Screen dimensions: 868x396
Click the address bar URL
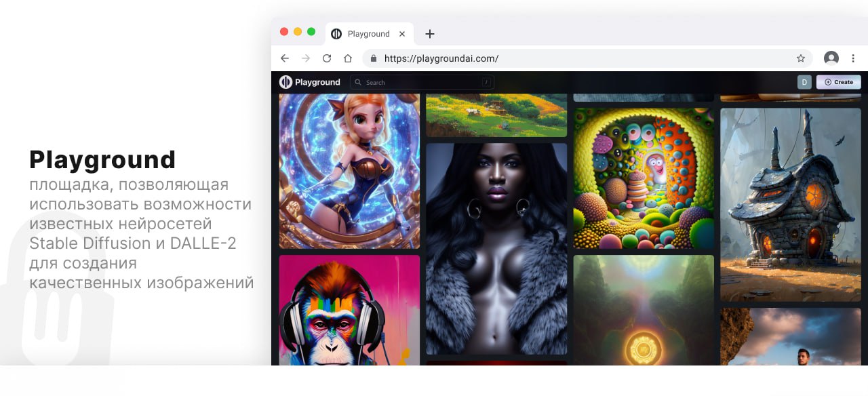(x=441, y=58)
